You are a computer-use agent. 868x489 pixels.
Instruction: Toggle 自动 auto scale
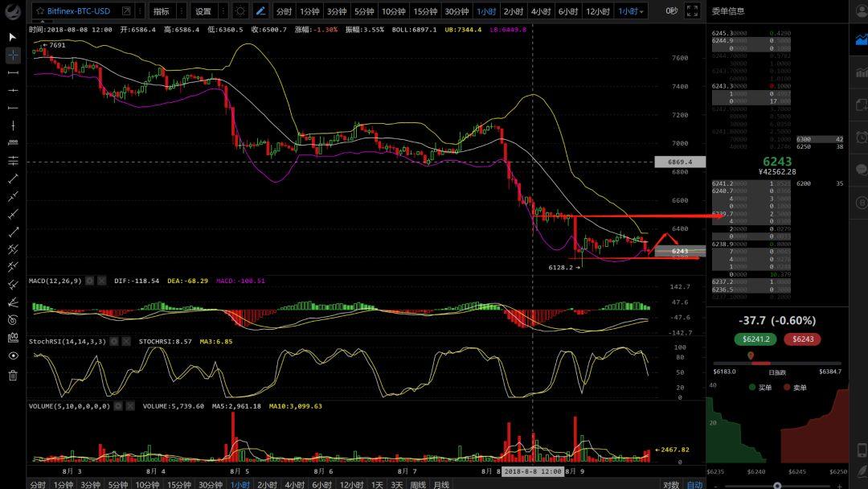click(694, 484)
